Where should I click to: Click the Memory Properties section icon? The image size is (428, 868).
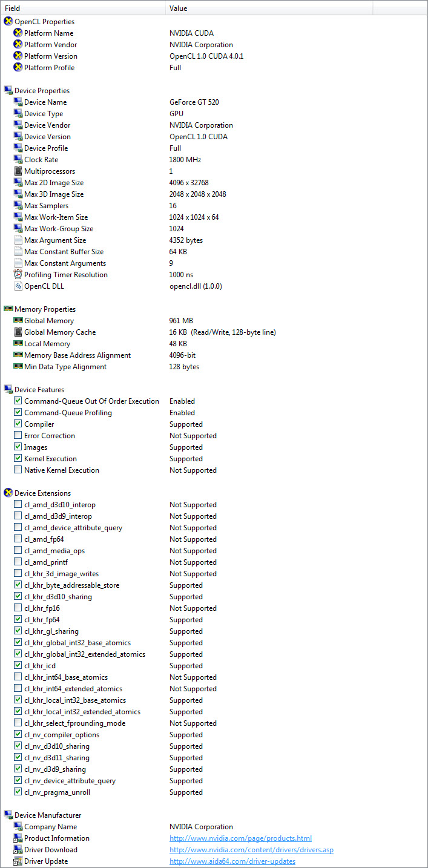point(8,309)
